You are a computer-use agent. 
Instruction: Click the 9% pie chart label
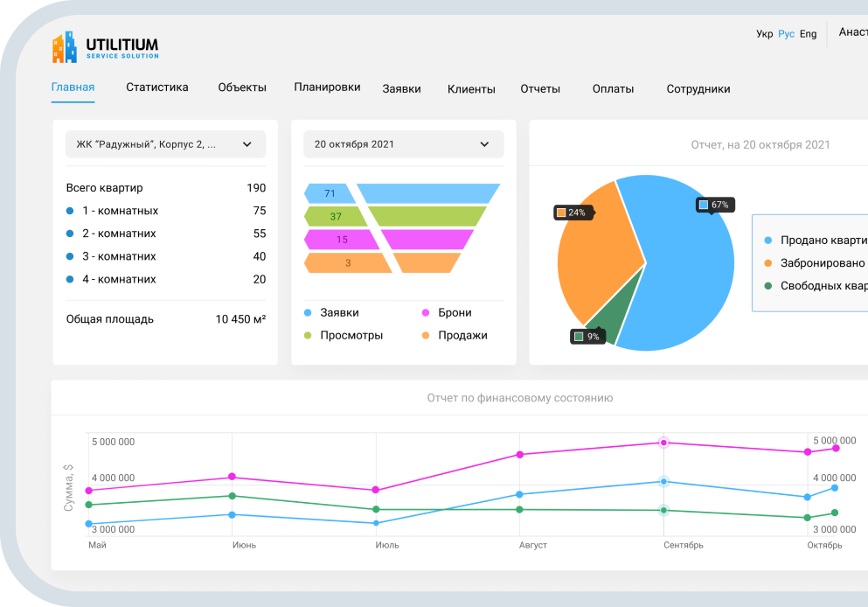pyautogui.click(x=587, y=336)
